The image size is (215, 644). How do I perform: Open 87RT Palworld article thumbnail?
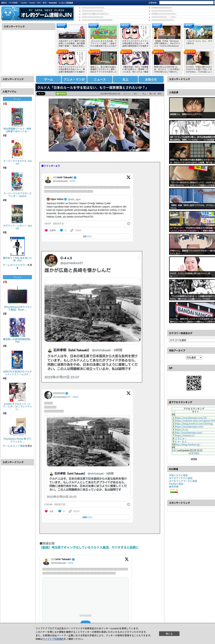[x=199, y=32]
